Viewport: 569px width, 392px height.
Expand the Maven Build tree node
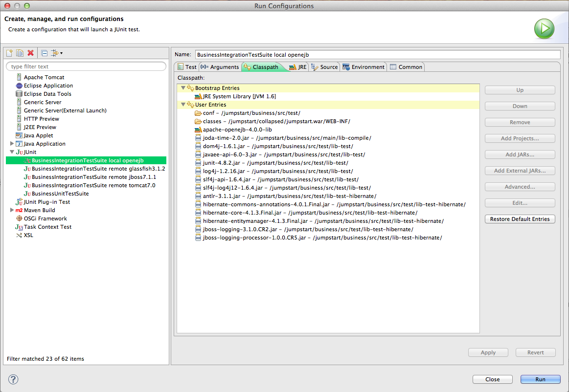12,210
